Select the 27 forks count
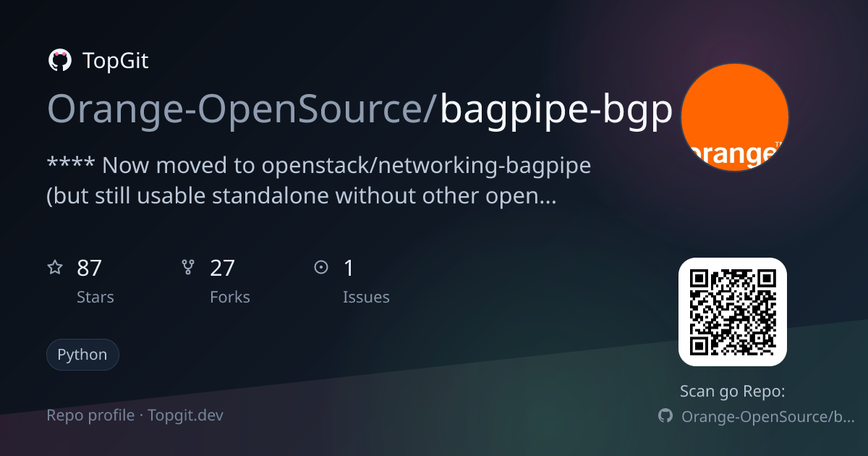The image size is (868, 456). coord(223,269)
